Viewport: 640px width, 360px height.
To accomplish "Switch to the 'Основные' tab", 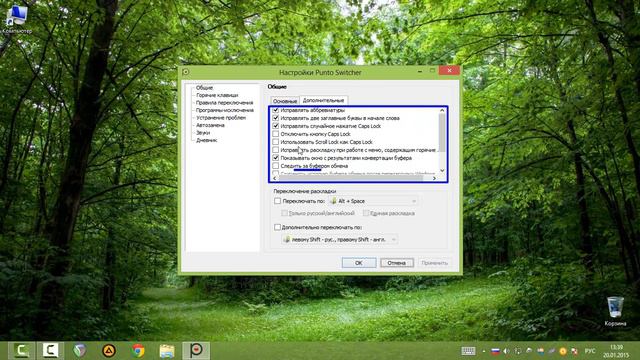I will [284, 101].
